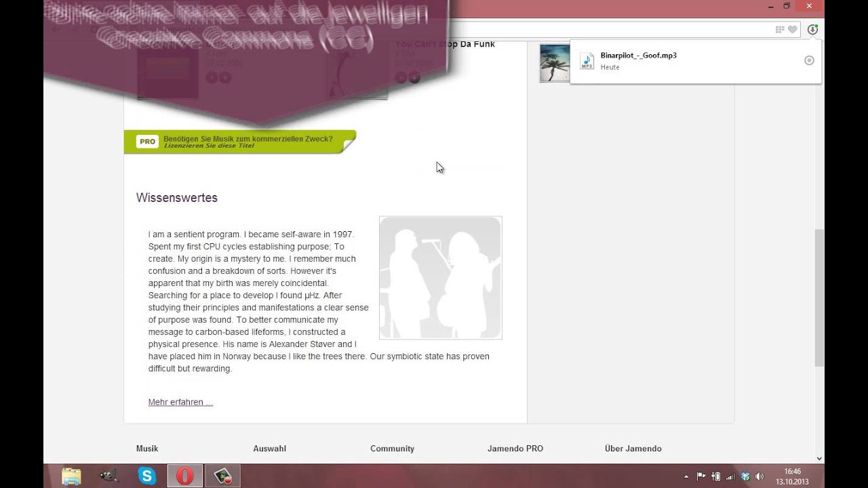Click the Speed Dial grid icon in address bar
Viewport: 868px width, 488px height.
[780, 29]
